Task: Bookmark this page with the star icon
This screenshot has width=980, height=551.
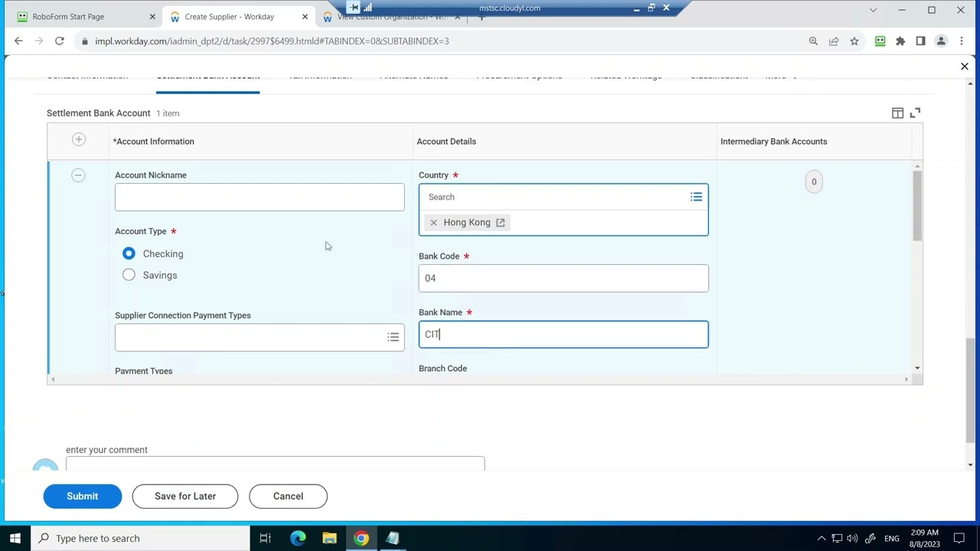Action: tap(854, 41)
